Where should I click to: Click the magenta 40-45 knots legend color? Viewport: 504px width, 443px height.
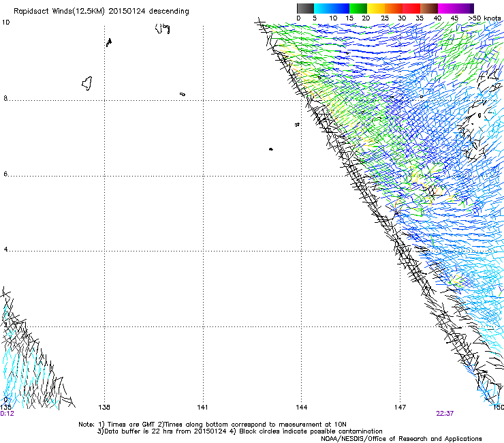pyautogui.click(x=447, y=8)
